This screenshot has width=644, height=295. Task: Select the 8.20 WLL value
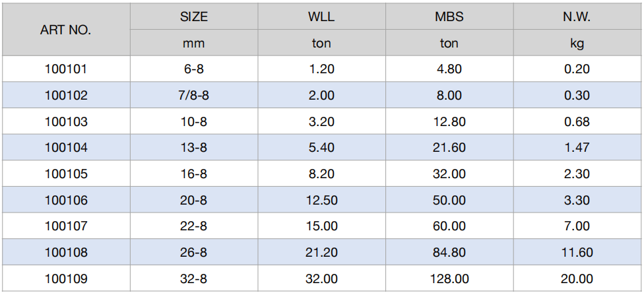(x=321, y=174)
